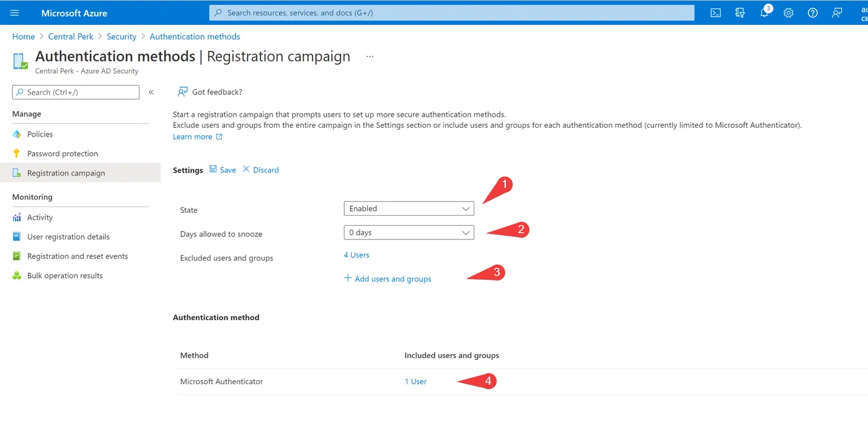Open portal settings gear
The width and height of the screenshot is (868, 430).
[x=788, y=12]
